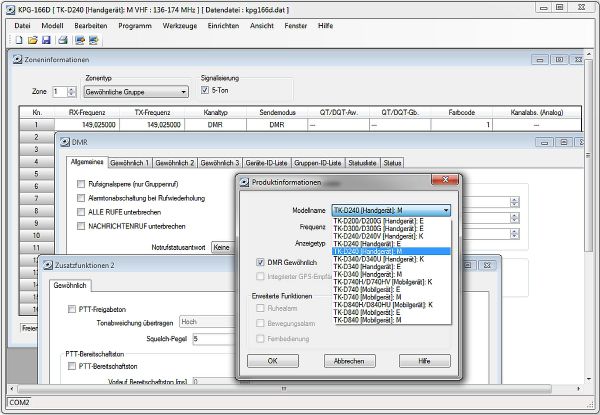This screenshot has width=600, height=415.
Task: Open the Gruppen-ID-Liste tab
Action: [318, 163]
